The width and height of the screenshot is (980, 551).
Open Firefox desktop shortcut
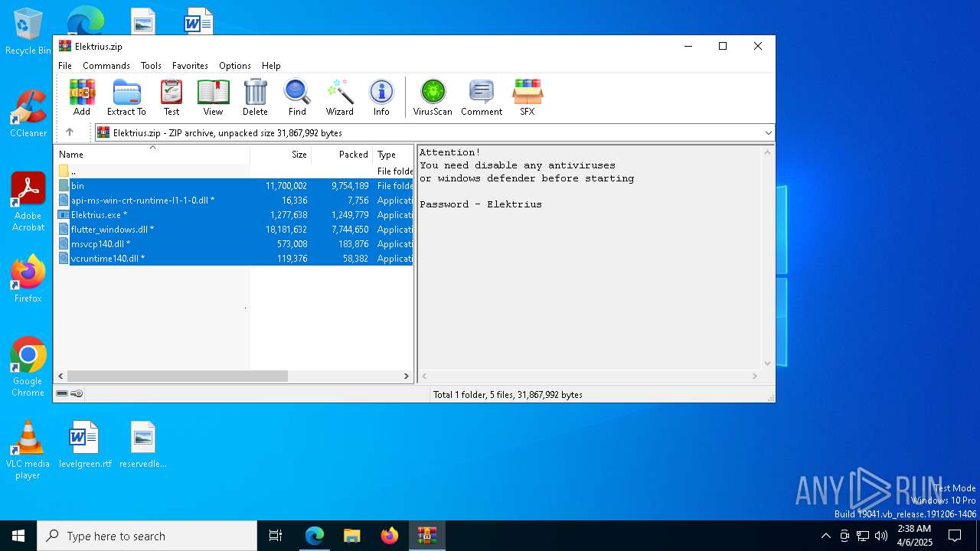28,279
